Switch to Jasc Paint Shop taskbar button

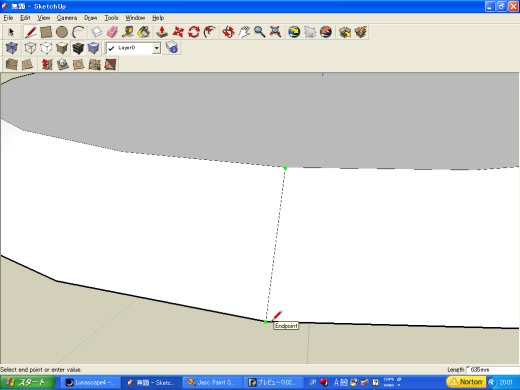[212, 382]
